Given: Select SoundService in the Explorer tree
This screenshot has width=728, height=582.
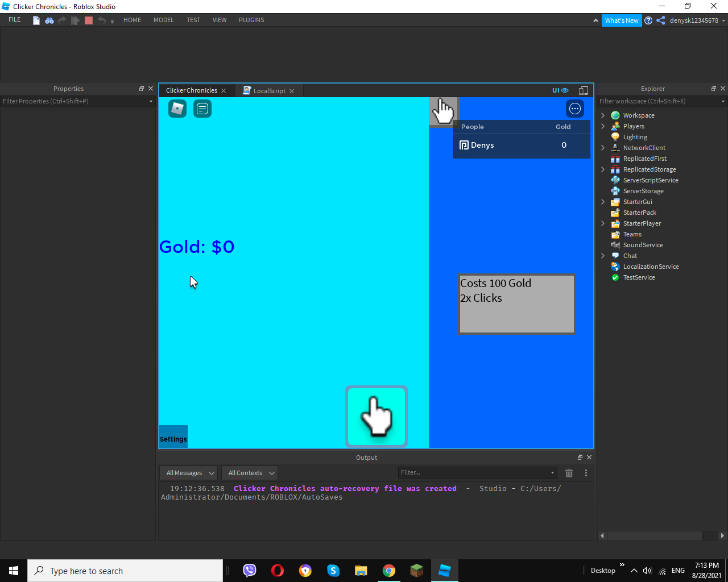Looking at the screenshot, I should (x=643, y=245).
